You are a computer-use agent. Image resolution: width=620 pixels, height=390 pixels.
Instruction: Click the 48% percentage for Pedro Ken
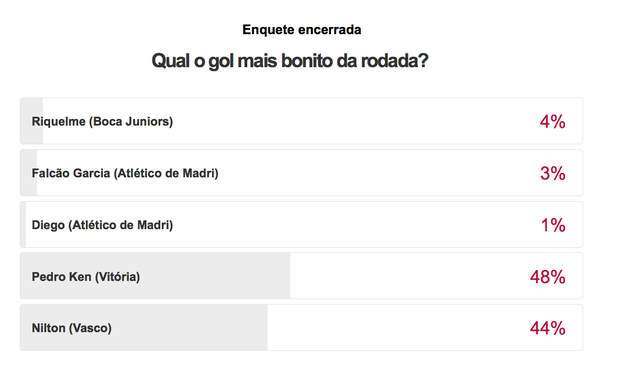tap(548, 276)
